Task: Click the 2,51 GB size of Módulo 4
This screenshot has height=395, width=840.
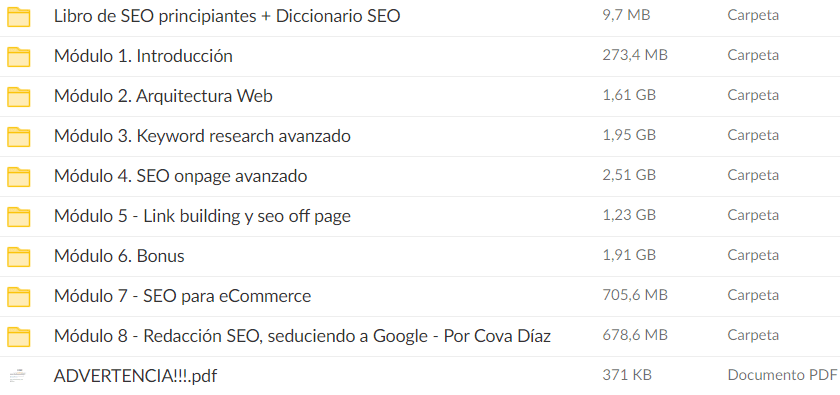Action: (629, 175)
